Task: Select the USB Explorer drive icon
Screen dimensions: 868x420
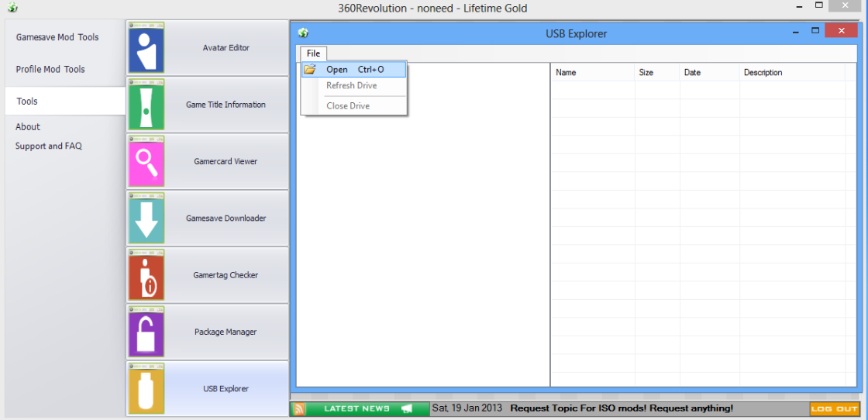Action: tap(146, 389)
